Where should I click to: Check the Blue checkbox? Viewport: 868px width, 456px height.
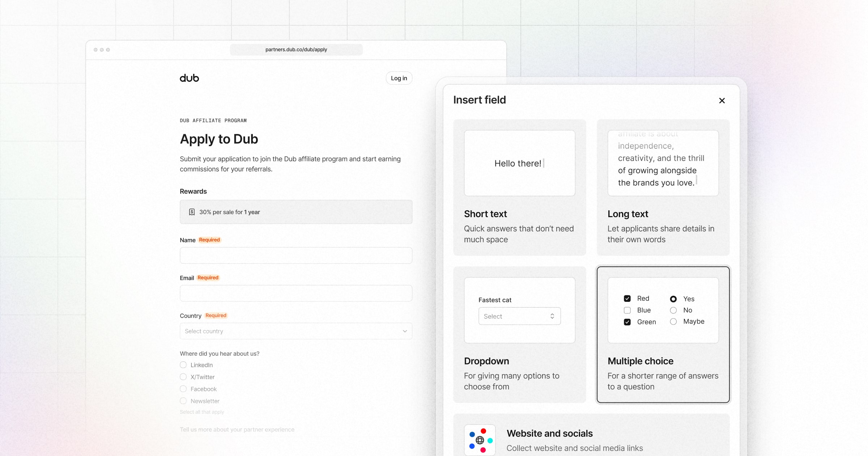point(627,311)
